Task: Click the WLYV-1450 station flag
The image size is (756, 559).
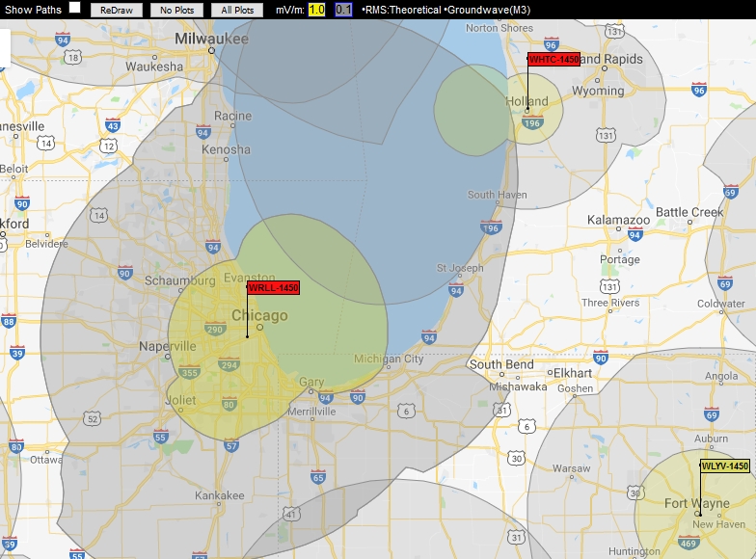Action: (x=725, y=466)
